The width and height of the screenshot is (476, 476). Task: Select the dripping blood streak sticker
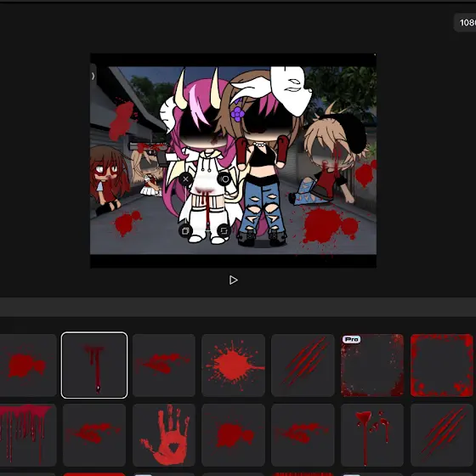coord(94,365)
